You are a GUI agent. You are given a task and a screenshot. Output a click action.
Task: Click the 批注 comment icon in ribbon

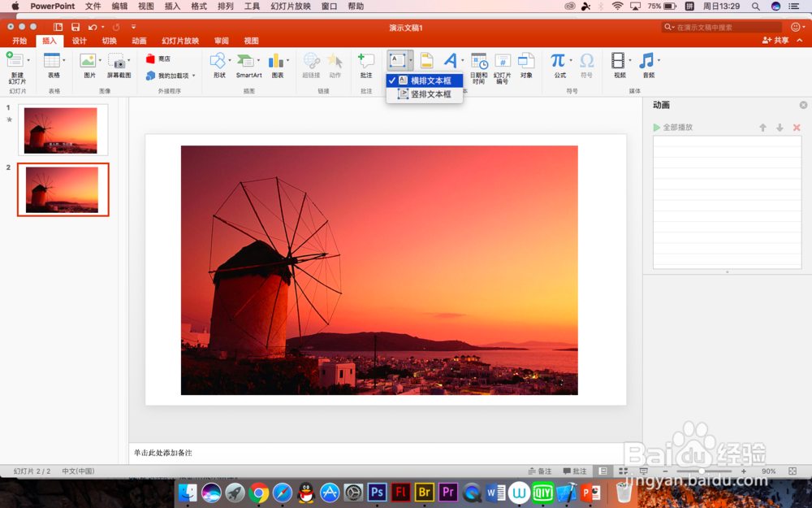[x=366, y=61]
